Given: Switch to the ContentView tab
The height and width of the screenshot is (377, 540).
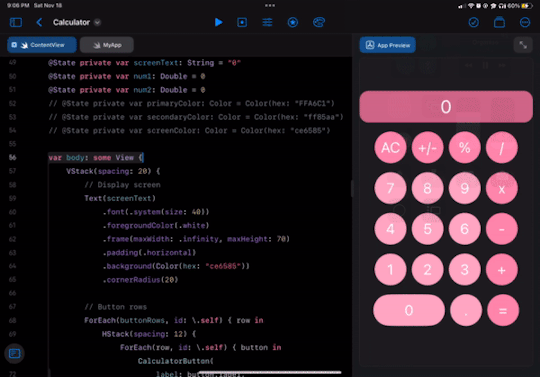Looking at the screenshot, I should tap(42, 45).
